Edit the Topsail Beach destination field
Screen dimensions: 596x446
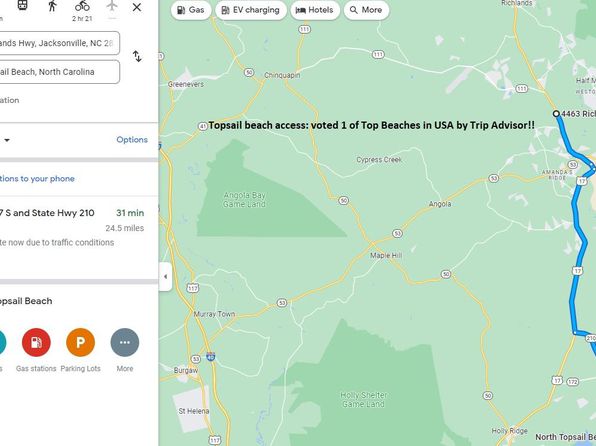[59, 71]
